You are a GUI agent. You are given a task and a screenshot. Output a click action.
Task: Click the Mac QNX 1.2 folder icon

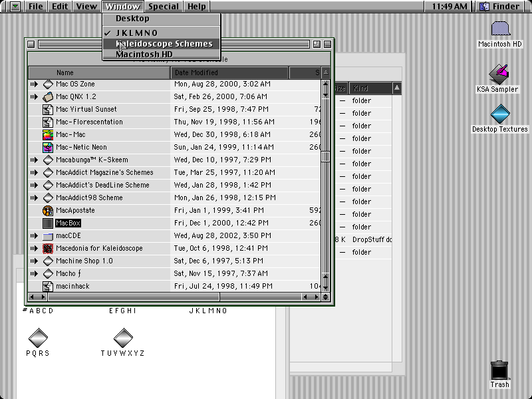point(48,96)
